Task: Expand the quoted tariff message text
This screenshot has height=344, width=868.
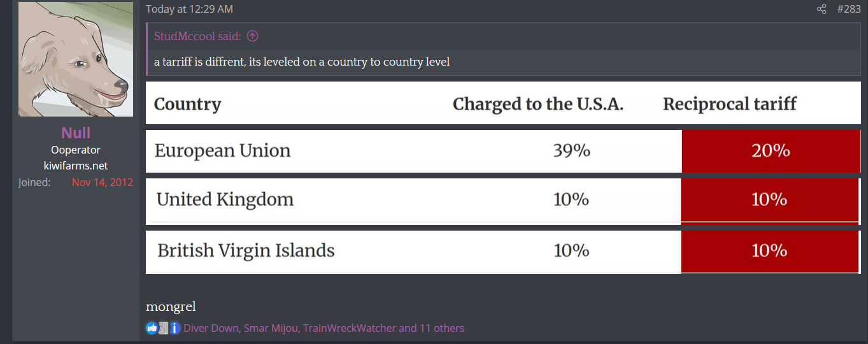Action: (x=302, y=62)
